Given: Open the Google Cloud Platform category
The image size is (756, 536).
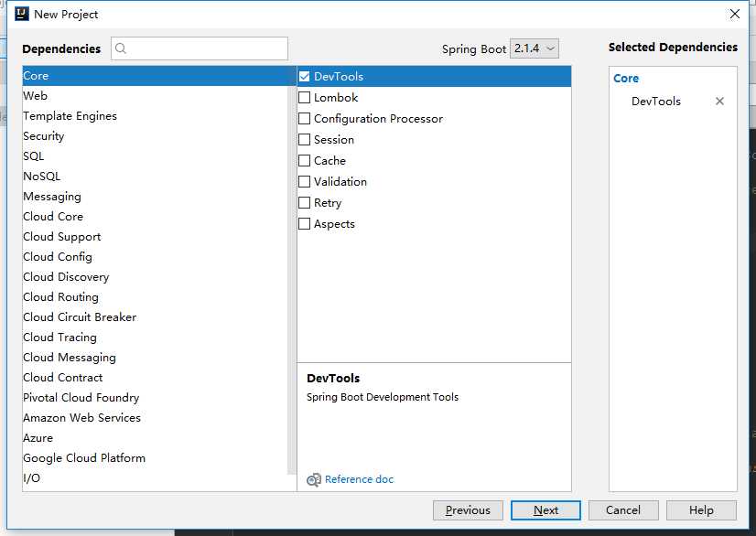Looking at the screenshot, I should [155, 458].
